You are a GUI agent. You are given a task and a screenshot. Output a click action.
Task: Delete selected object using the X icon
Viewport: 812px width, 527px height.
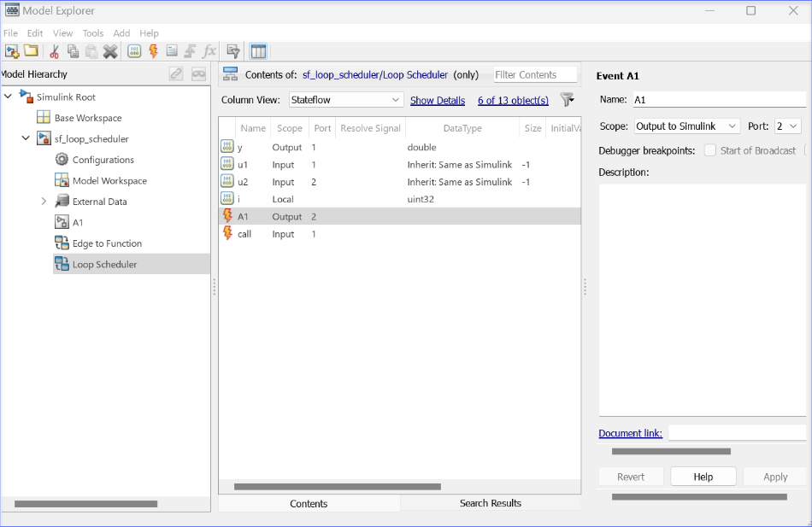tap(111, 51)
